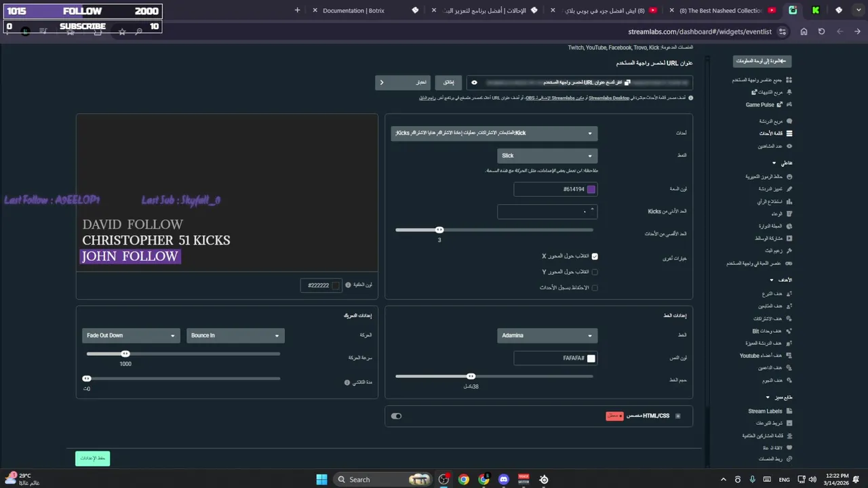868x488 pixels.
Task: Click the max events slider handle
Action: 439,230
